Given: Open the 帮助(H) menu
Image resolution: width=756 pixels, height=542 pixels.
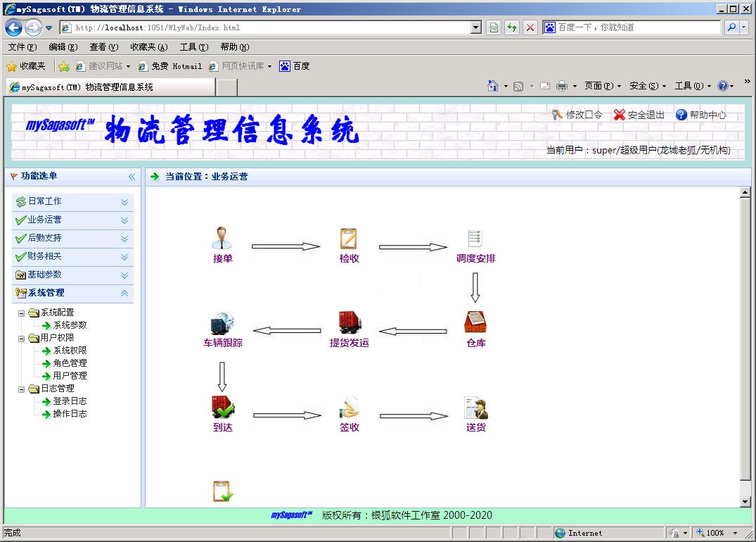Looking at the screenshot, I should (x=235, y=47).
